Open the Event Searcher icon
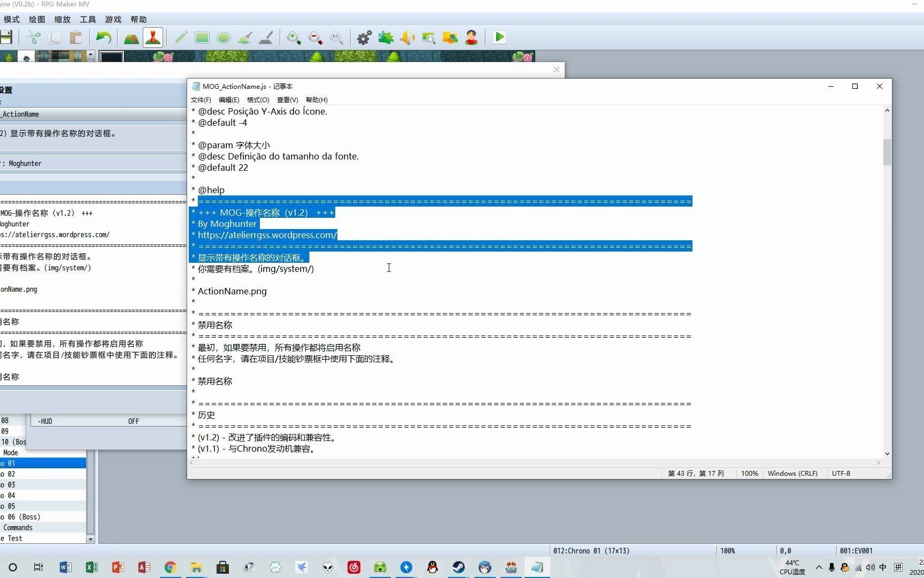The width and height of the screenshot is (924, 578). pos(428,37)
